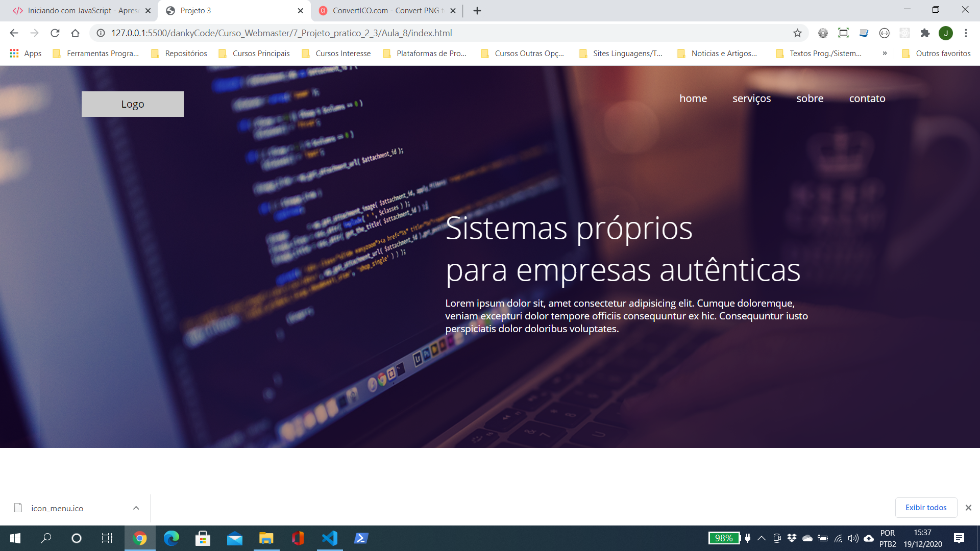Image resolution: width=980 pixels, height=551 pixels.
Task: Open the Chrome three-dot menu
Action: point(966,33)
